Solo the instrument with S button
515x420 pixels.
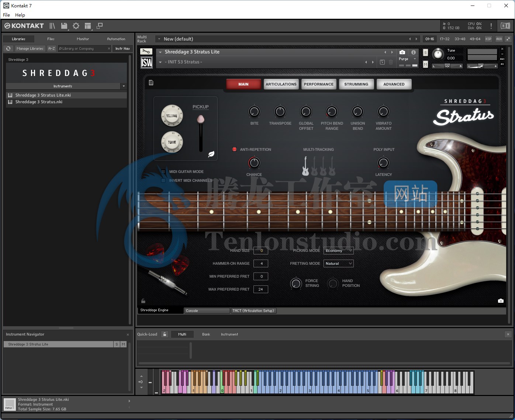425,52
